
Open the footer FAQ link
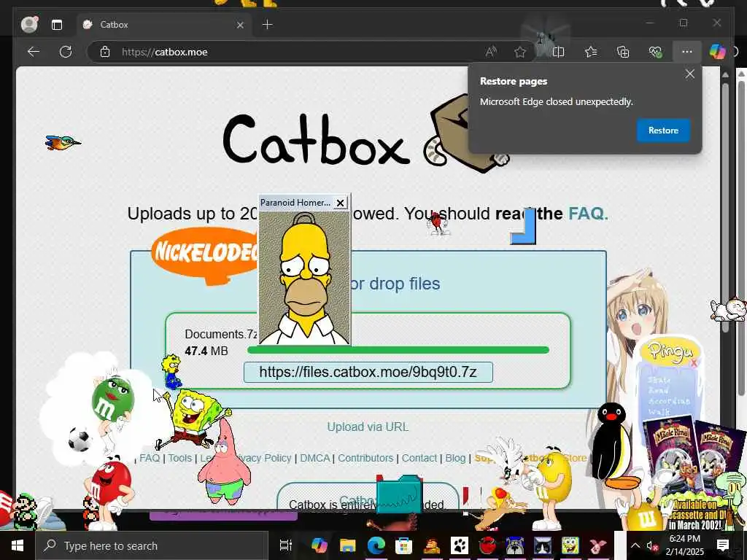[x=150, y=458]
